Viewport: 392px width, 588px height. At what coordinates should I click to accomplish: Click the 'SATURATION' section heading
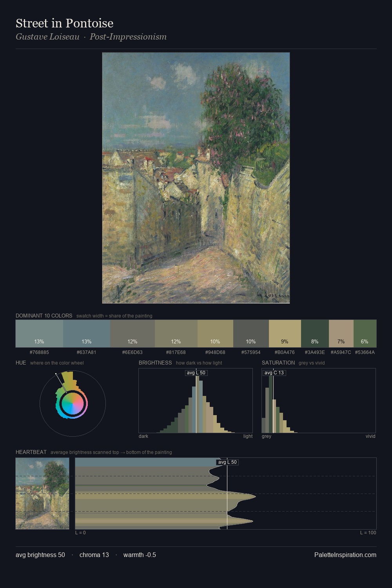[x=278, y=363]
